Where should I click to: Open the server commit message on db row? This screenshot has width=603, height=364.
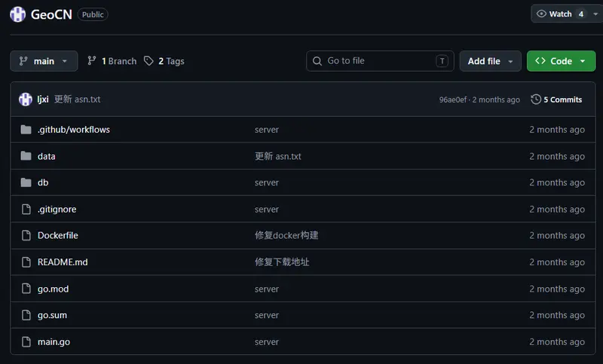267,183
